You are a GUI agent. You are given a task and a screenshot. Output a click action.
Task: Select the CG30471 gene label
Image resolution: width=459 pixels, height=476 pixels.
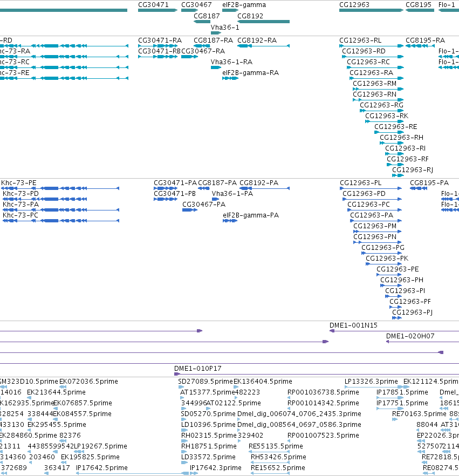153,5
